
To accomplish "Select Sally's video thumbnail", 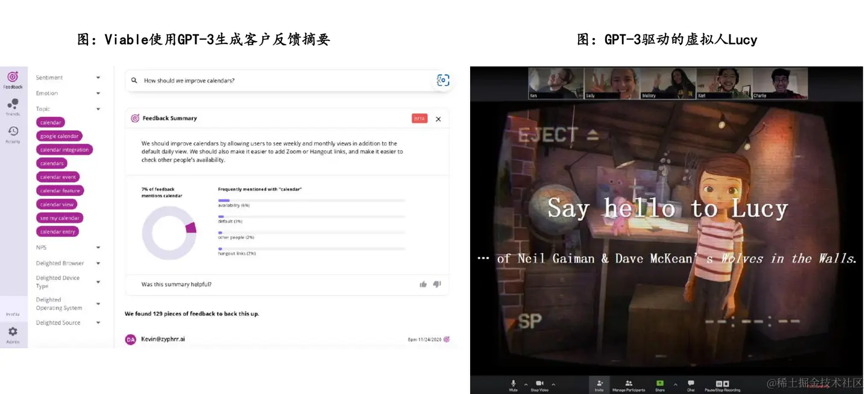I will [612, 83].
